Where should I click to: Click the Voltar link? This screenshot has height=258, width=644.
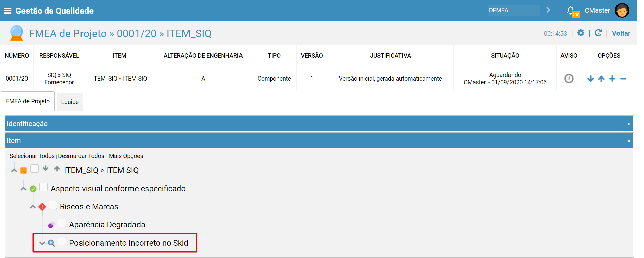(621, 33)
